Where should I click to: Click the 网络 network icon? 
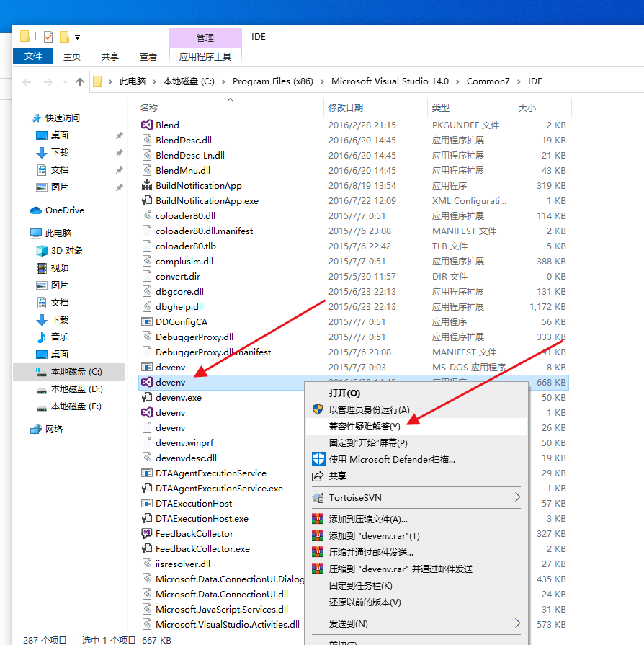36,429
